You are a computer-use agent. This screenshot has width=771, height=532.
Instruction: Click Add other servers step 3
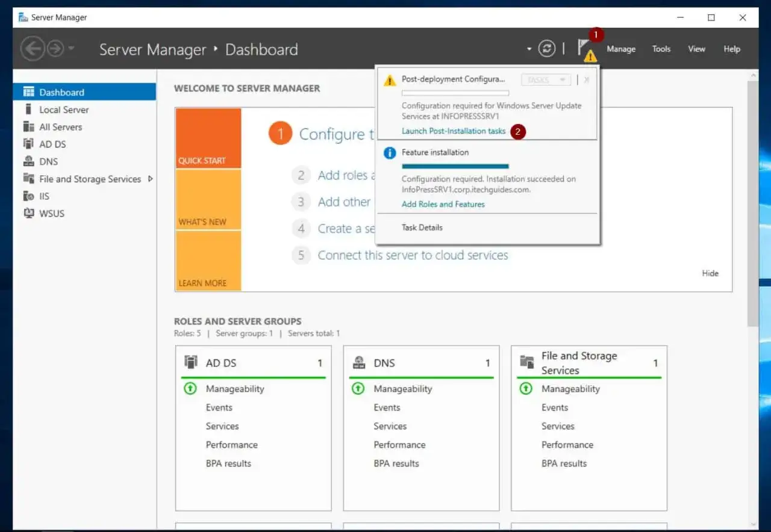tap(345, 202)
